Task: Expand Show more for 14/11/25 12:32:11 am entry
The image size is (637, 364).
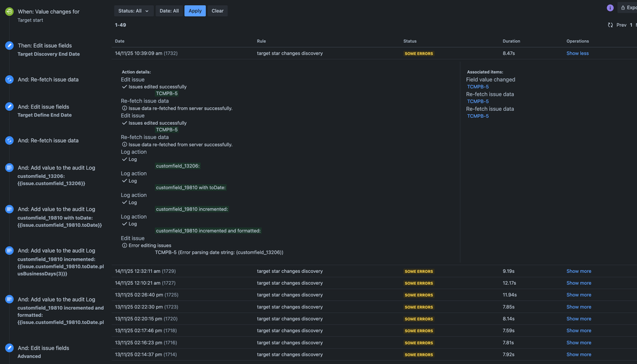Action: (x=578, y=271)
